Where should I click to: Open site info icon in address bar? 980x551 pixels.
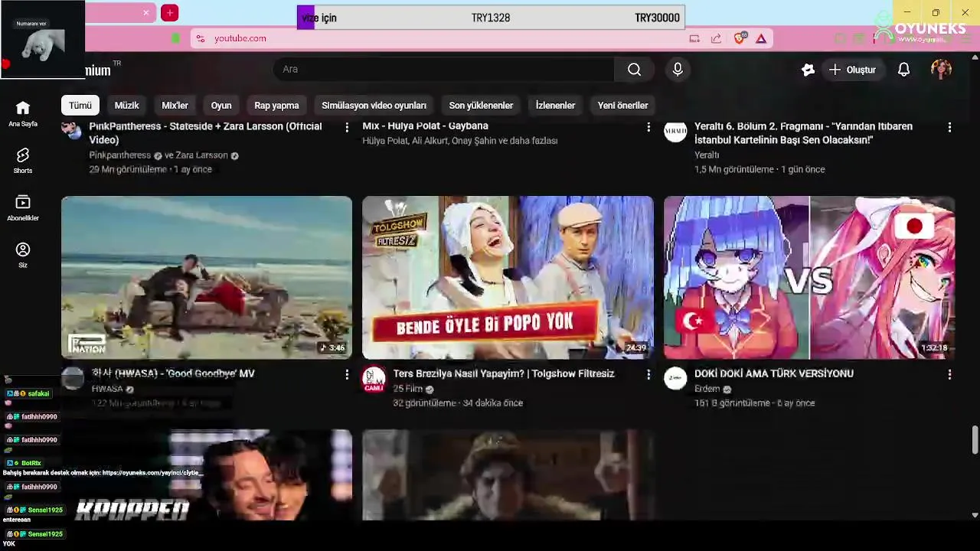click(x=200, y=38)
